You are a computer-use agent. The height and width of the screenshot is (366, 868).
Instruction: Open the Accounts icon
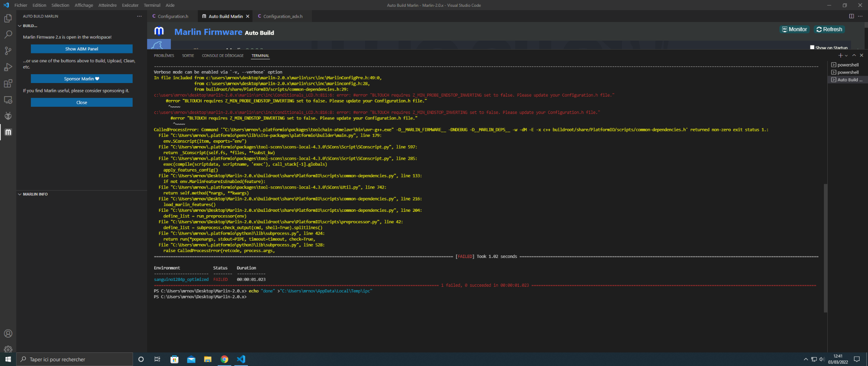[x=8, y=333]
